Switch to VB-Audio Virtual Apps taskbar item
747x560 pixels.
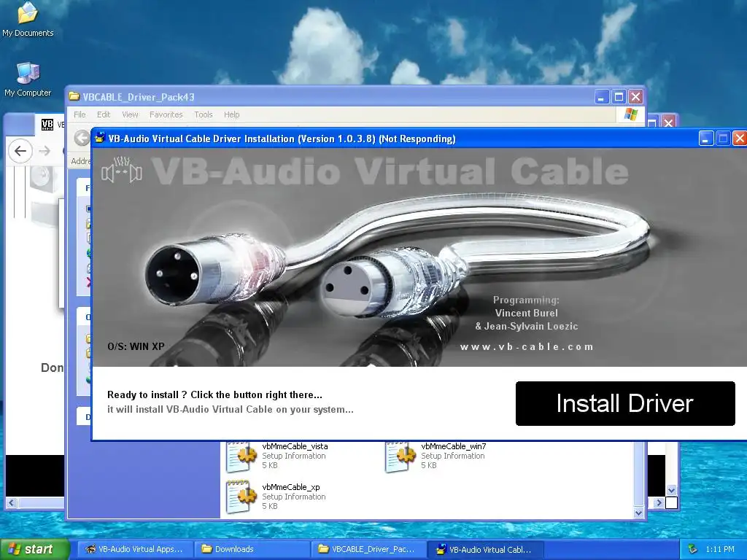pyautogui.click(x=135, y=549)
